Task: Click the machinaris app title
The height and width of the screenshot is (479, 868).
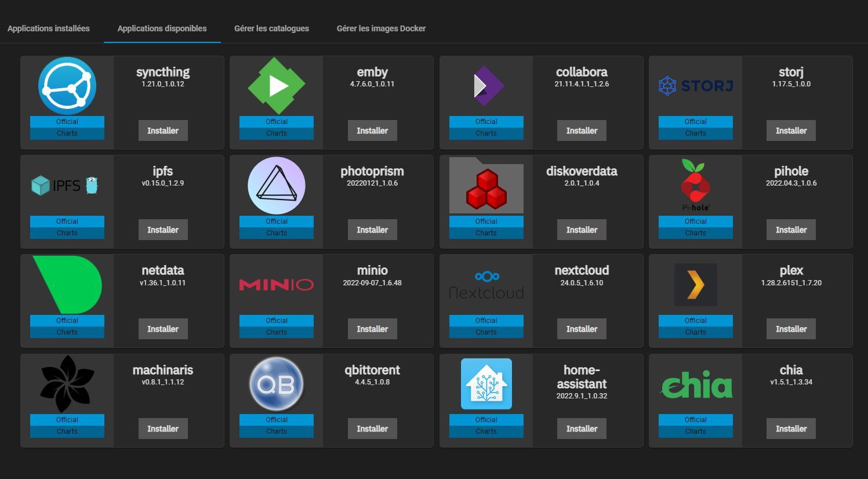Action: pyautogui.click(x=163, y=370)
